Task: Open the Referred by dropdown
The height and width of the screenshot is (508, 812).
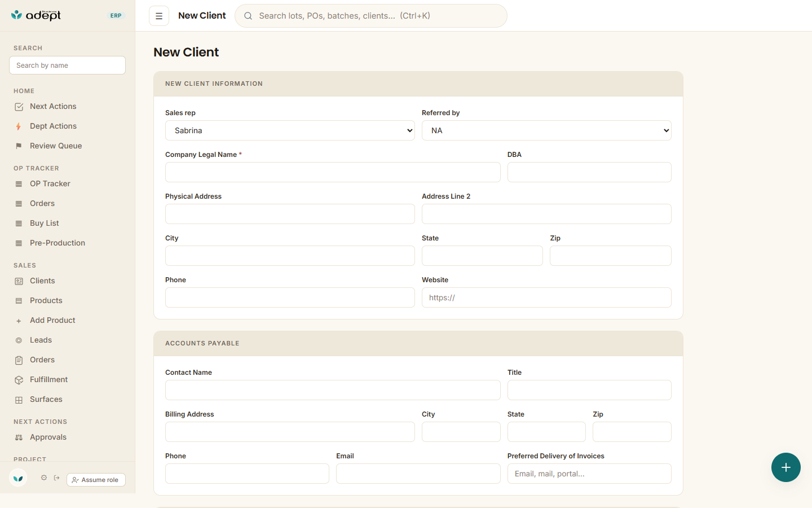Action: [546, 130]
